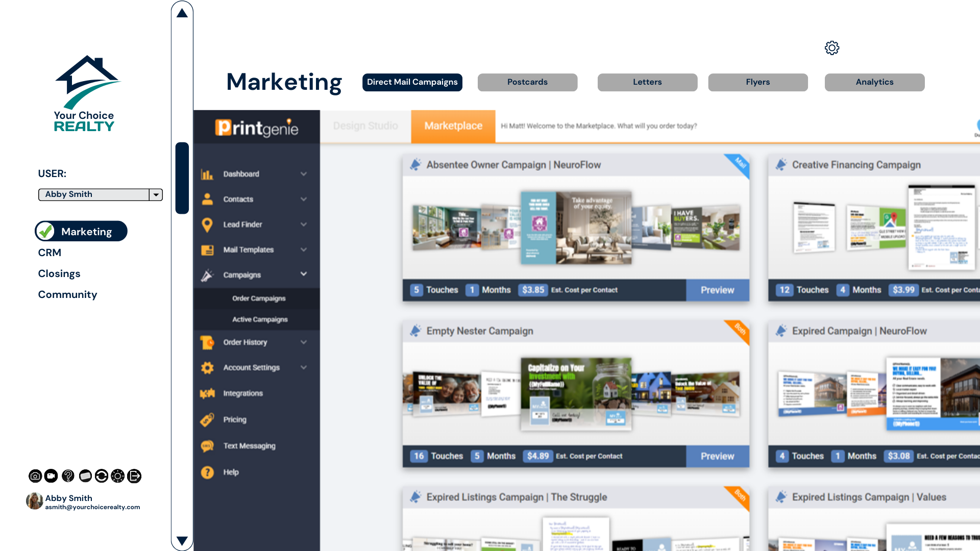Expand the Account Settings chevron
980x551 pixels.
point(304,367)
